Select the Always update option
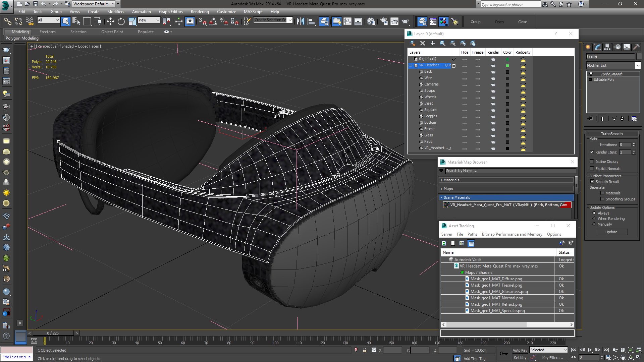Image resolution: width=644 pixels, height=362 pixels. pyautogui.click(x=594, y=213)
